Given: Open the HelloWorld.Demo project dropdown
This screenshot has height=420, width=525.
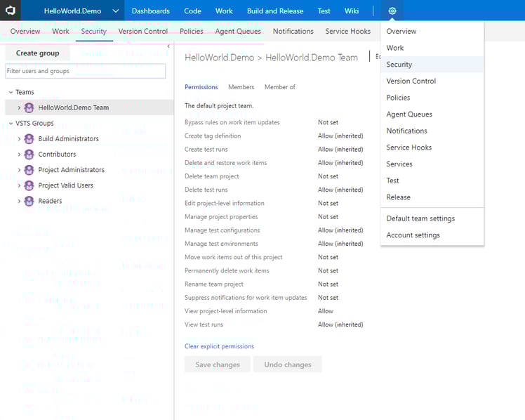Looking at the screenshot, I should 116,11.
